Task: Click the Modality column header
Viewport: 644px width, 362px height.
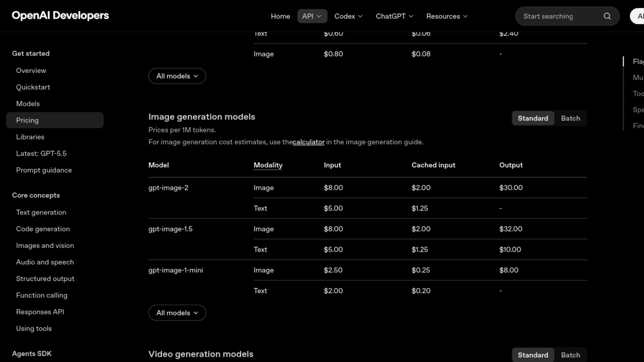Action: [268, 165]
